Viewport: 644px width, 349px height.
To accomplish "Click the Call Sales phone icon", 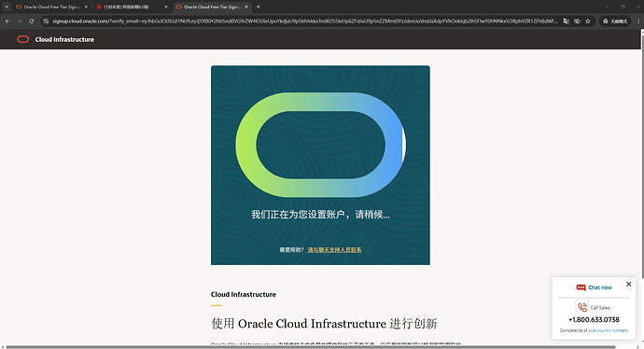I will [582, 307].
